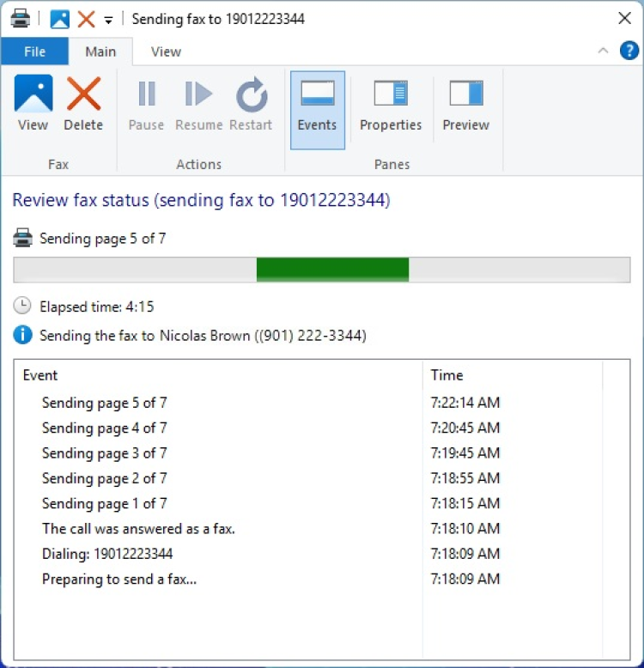Click quick access red X delete icon
644x668 pixels.
coord(86,19)
